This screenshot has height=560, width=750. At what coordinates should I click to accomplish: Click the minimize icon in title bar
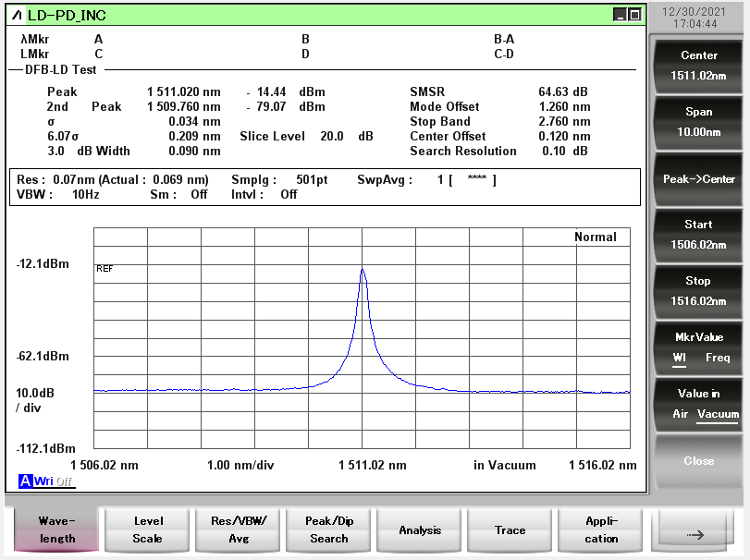(x=620, y=15)
